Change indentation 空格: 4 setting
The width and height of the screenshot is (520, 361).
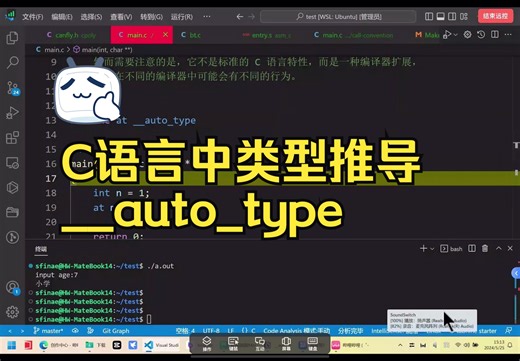185,331
